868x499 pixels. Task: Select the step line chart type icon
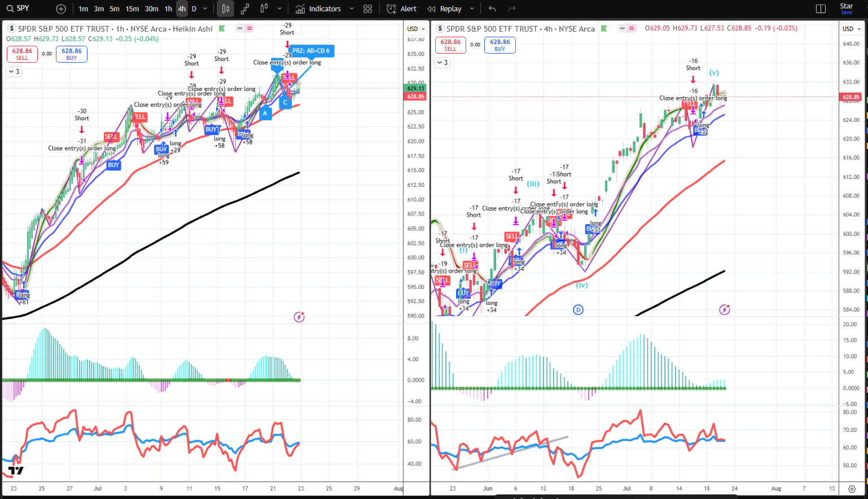(x=245, y=9)
